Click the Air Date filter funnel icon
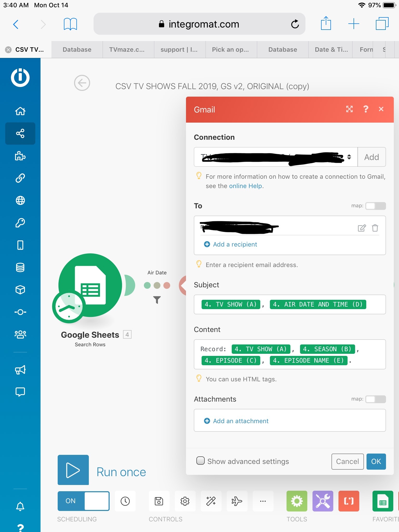The width and height of the screenshot is (399, 532). click(157, 300)
